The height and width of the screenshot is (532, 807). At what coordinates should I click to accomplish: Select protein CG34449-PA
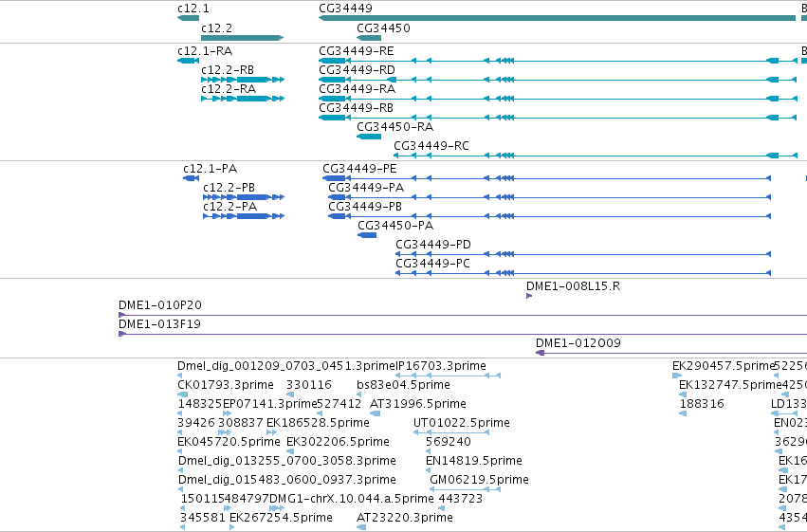(x=550, y=197)
